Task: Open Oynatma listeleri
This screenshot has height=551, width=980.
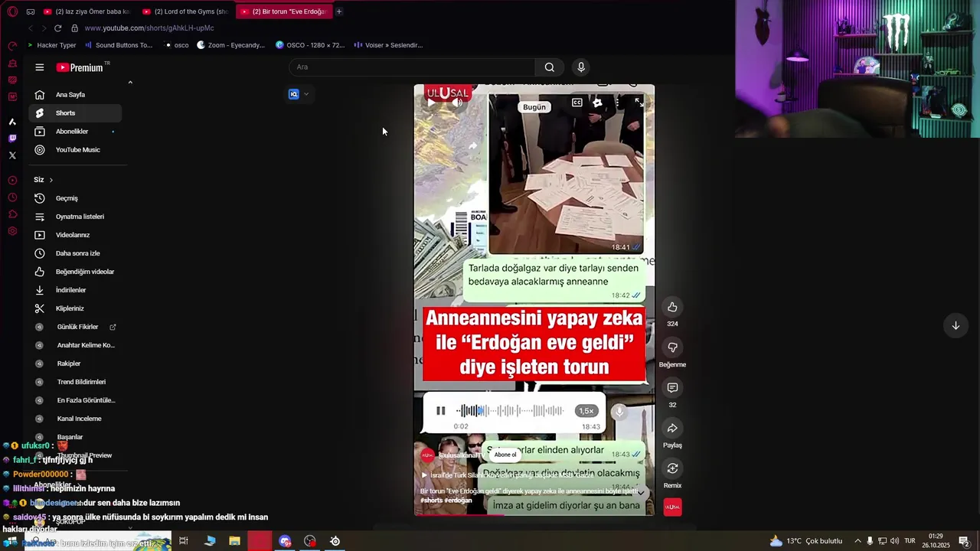Action: (x=75, y=217)
